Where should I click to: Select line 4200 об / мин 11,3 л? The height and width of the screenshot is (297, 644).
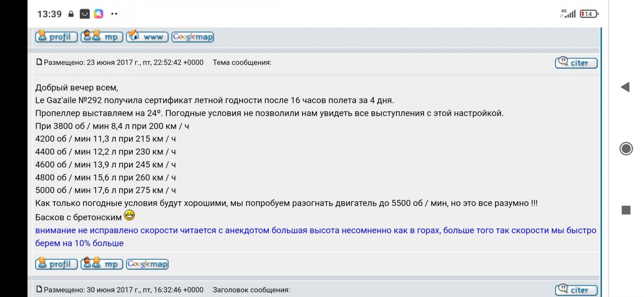(x=105, y=139)
